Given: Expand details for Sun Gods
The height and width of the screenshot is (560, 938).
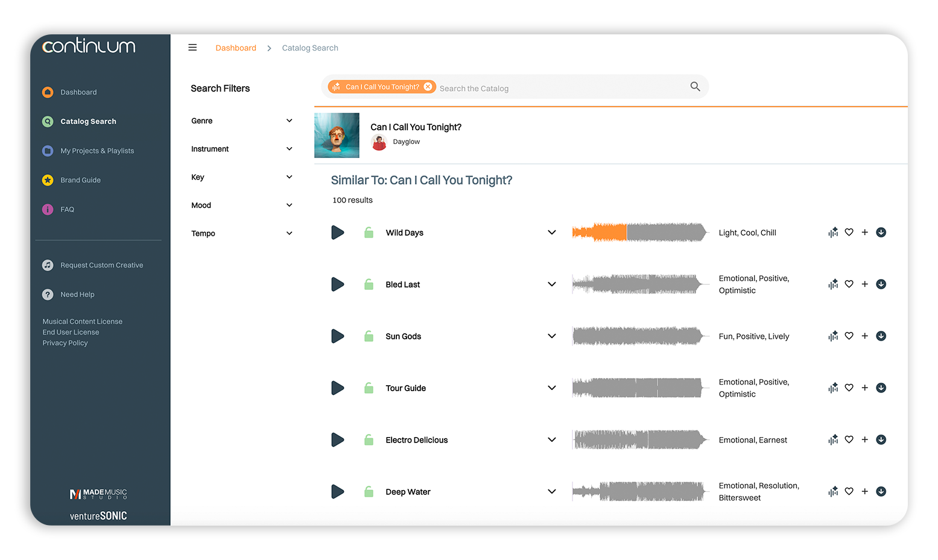Looking at the screenshot, I should [x=551, y=336].
